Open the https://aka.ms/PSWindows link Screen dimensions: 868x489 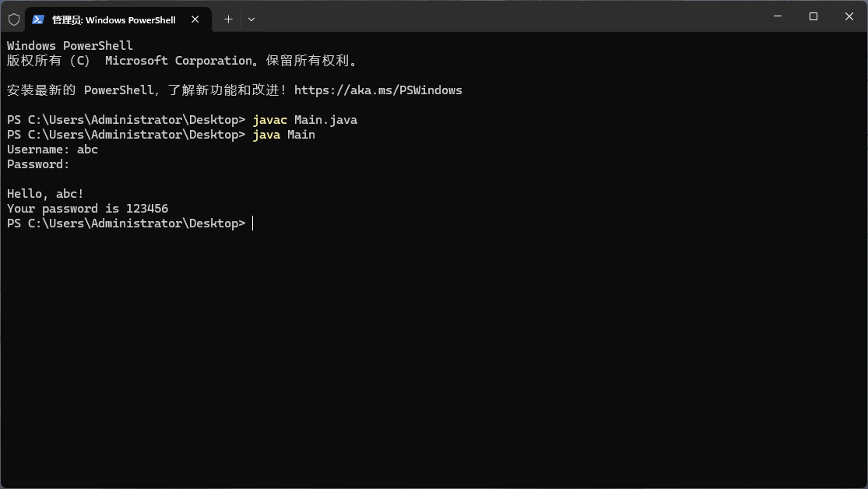click(378, 90)
